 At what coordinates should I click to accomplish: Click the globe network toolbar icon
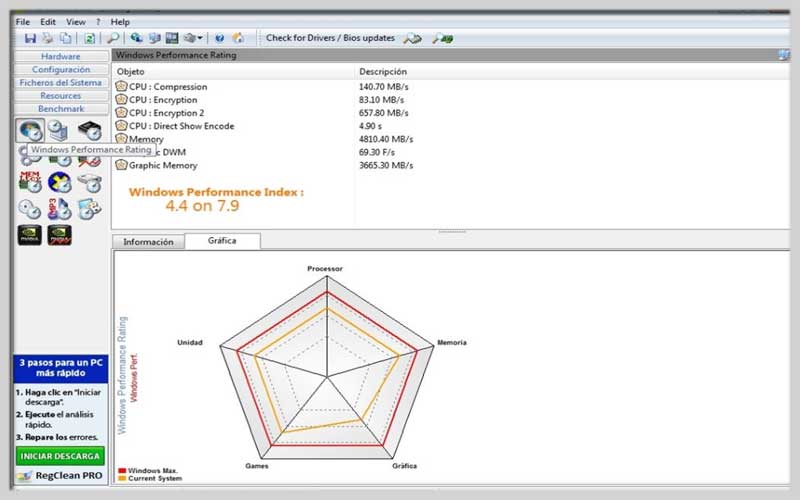click(136, 38)
